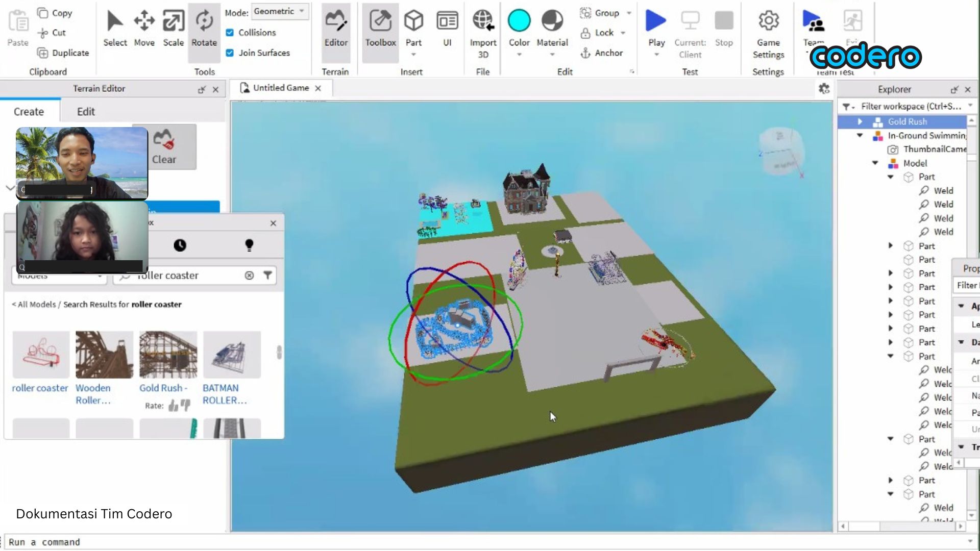
Task: Open the Group dropdown arrow
Action: pyautogui.click(x=629, y=13)
